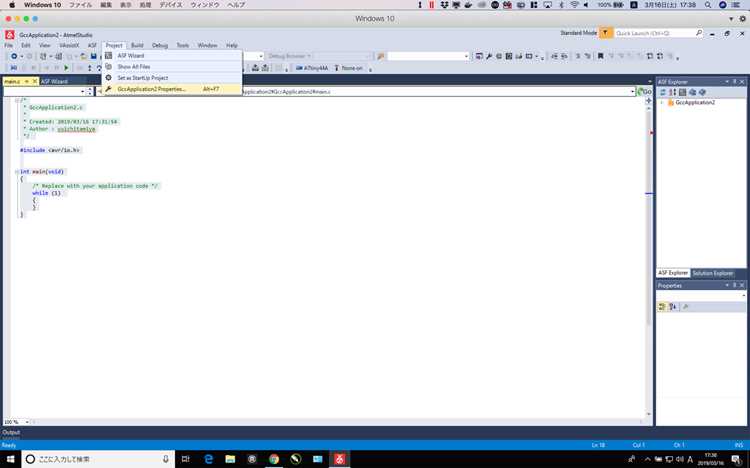Open GccApplication2 Properties menu entry
The image size is (750, 468).
[172, 89]
